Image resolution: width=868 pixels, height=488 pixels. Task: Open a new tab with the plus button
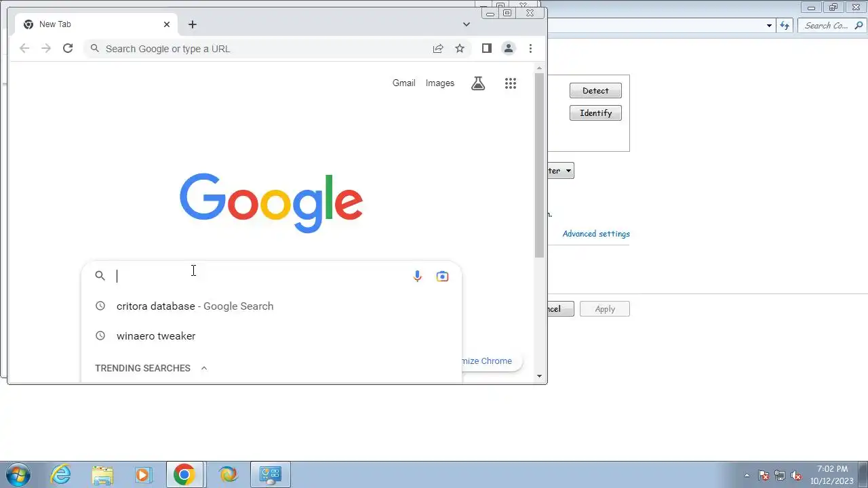pos(193,24)
